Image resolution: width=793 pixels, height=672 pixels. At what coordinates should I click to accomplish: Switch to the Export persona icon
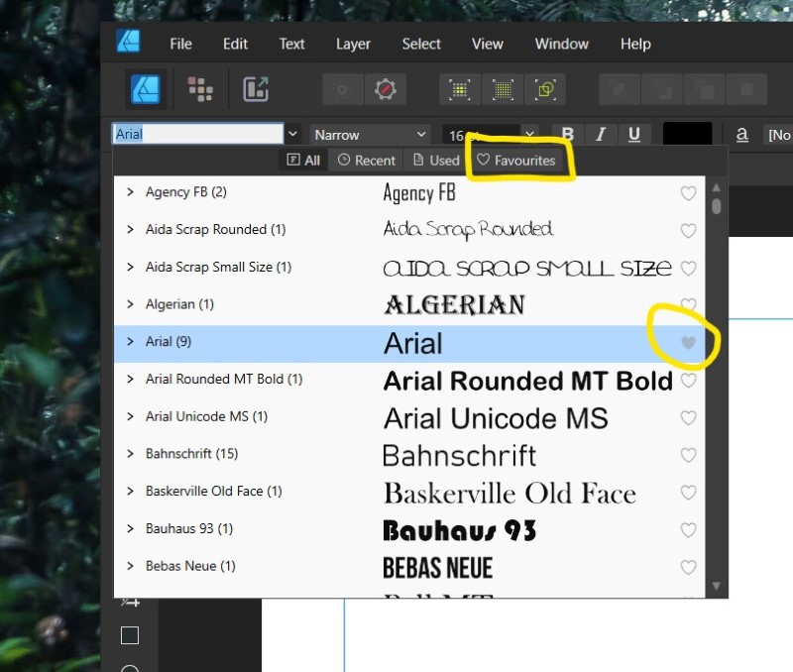256,89
